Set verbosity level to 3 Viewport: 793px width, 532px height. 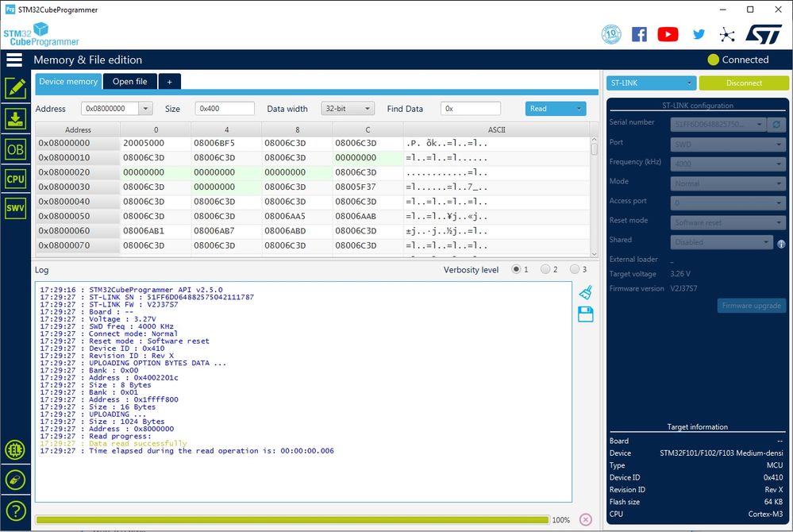pyautogui.click(x=575, y=270)
